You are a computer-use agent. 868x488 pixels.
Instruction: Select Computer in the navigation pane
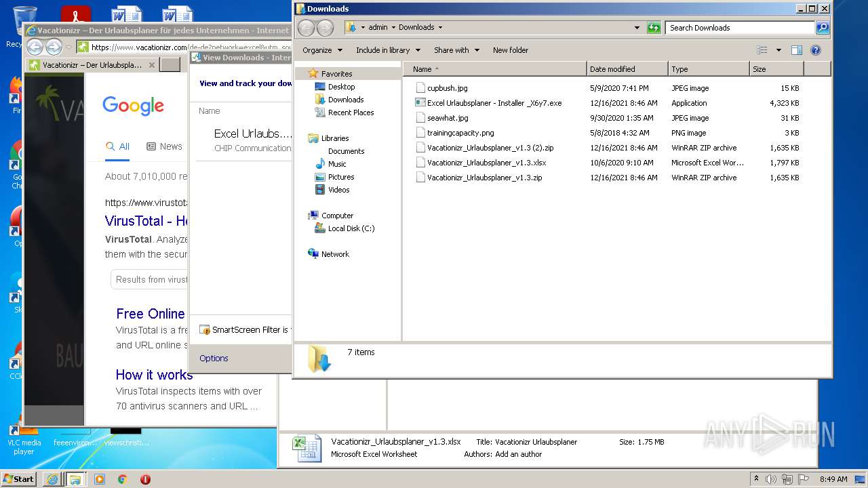click(x=337, y=216)
